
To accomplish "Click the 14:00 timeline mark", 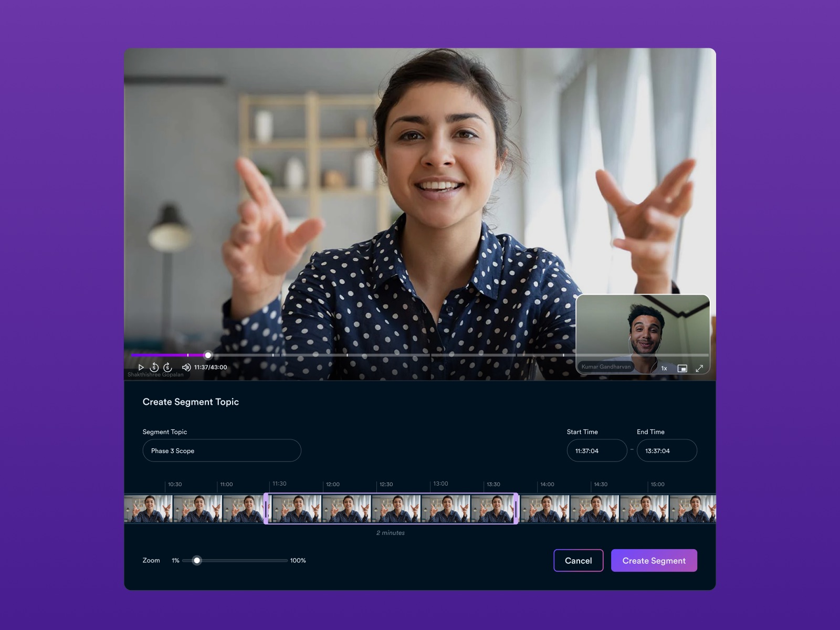I will pos(547,485).
